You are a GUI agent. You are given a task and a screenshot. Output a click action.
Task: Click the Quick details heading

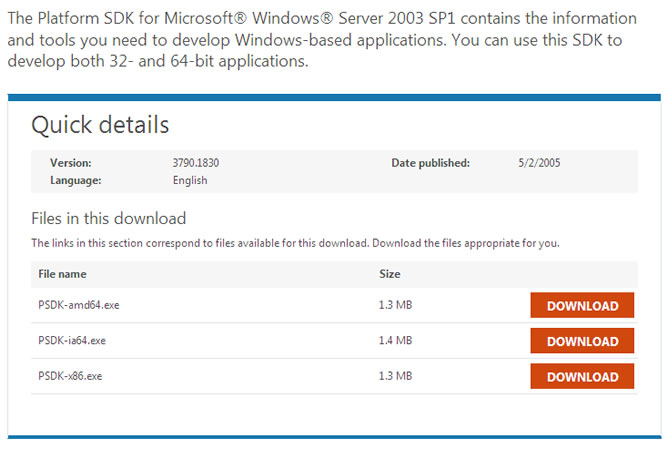click(100, 125)
